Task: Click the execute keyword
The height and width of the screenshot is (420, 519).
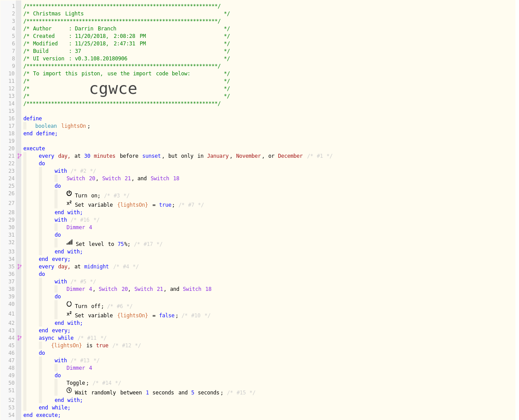Action: coord(34,149)
